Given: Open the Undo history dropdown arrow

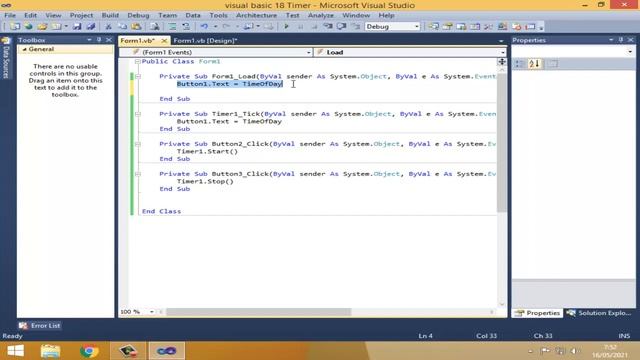Looking at the screenshot, I should coord(215,27).
